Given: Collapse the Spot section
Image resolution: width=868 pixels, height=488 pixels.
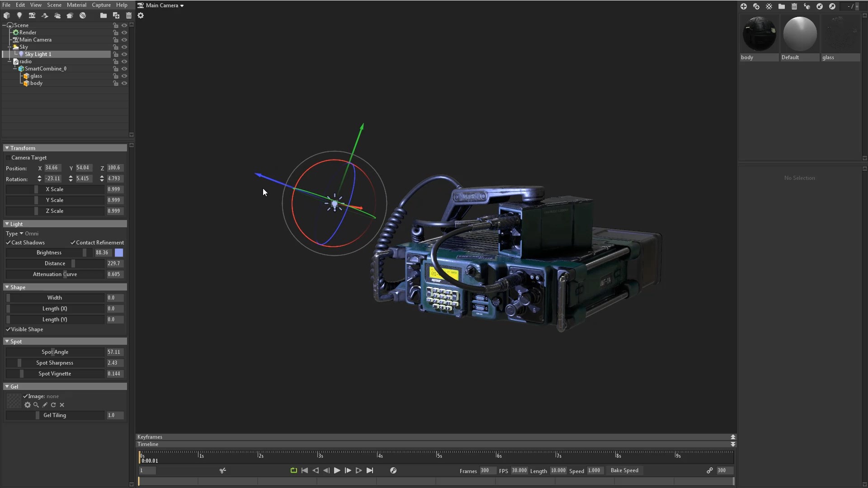Looking at the screenshot, I should [x=7, y=342].
